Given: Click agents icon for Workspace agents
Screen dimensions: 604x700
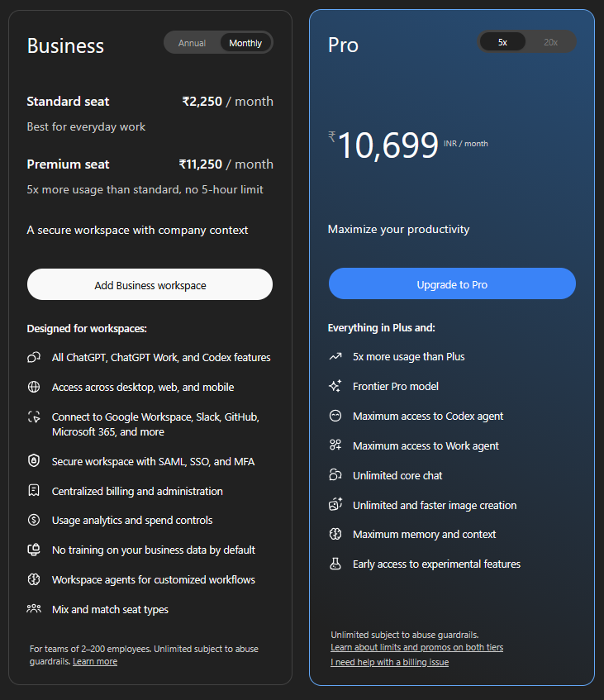Looking at the screenshot, I should [x=34, y=579].
